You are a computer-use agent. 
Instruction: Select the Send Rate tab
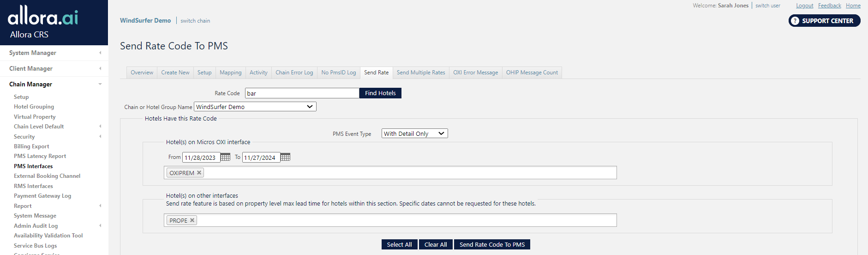pos(377,73)
